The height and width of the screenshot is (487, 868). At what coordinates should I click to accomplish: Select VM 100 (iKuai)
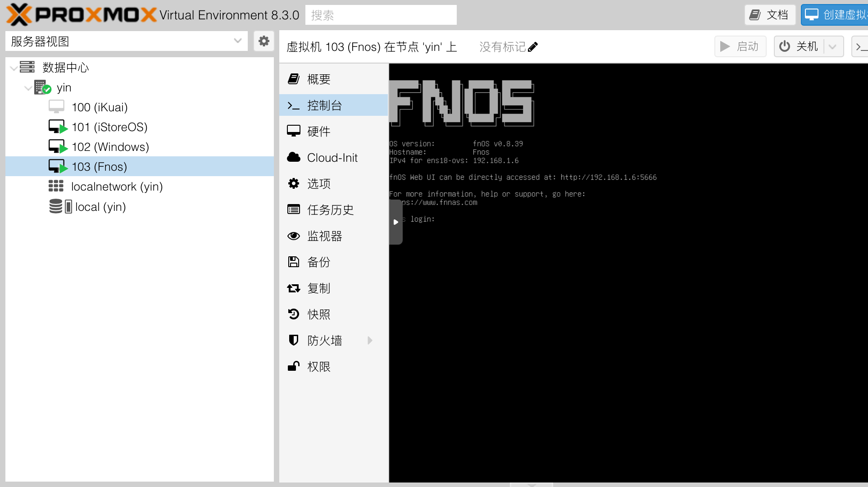pos(140,107)
